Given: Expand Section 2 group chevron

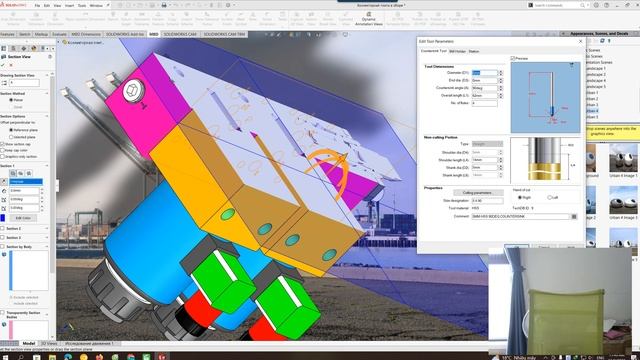Looking at the screenshot, I should tap(47, 229).
